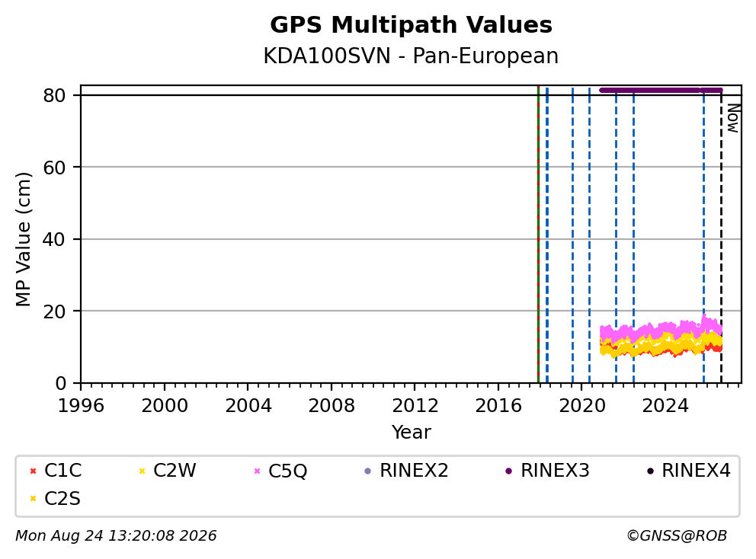This screenshot has width=756, height=559.
Task: Click the ©GNSS@ROB copyright text
Action: point(677,536)
